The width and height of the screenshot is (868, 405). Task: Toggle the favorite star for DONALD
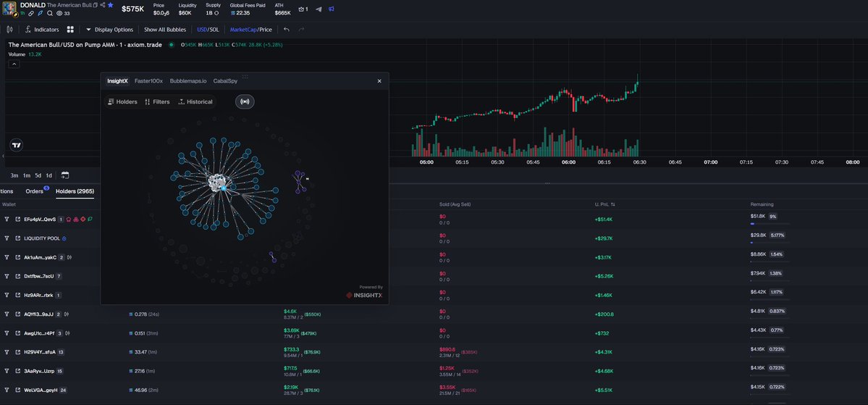point(111,5)
